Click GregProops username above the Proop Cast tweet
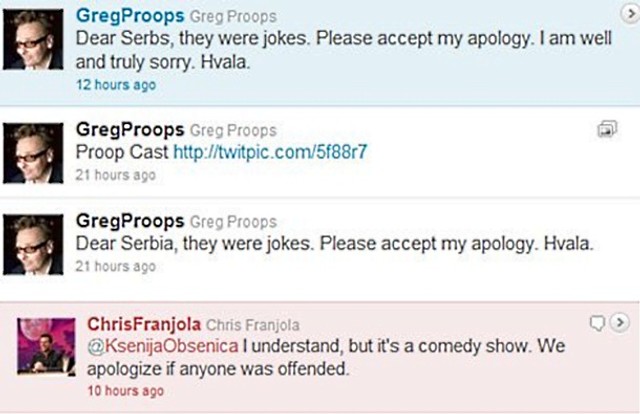 pos(129,132)
